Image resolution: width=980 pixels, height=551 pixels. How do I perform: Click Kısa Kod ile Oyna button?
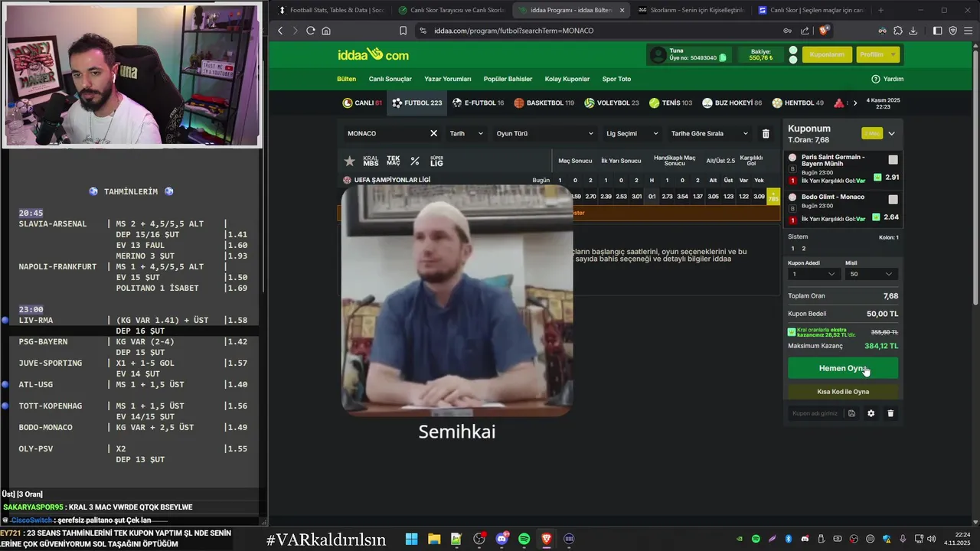(843, 392)
